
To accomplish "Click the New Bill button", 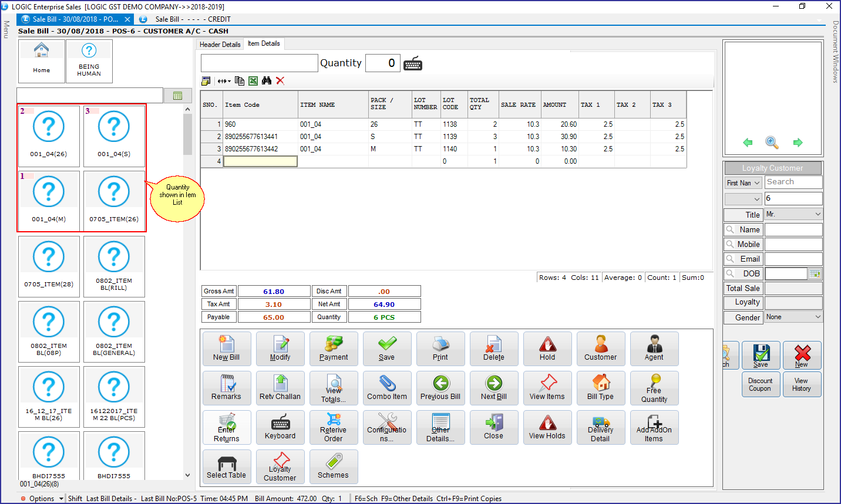I will (x=227, y=349).
